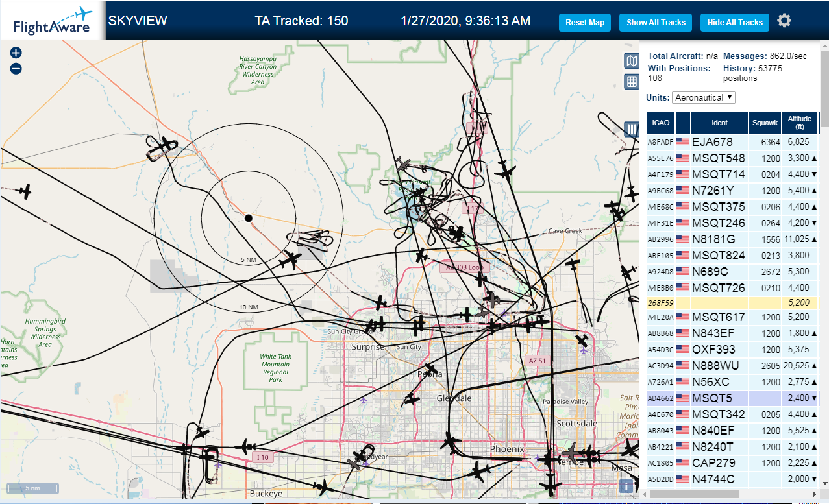Screen dimensions: 829x504
Task: Click ICAO code A4F31E
Action: point(661,224)
